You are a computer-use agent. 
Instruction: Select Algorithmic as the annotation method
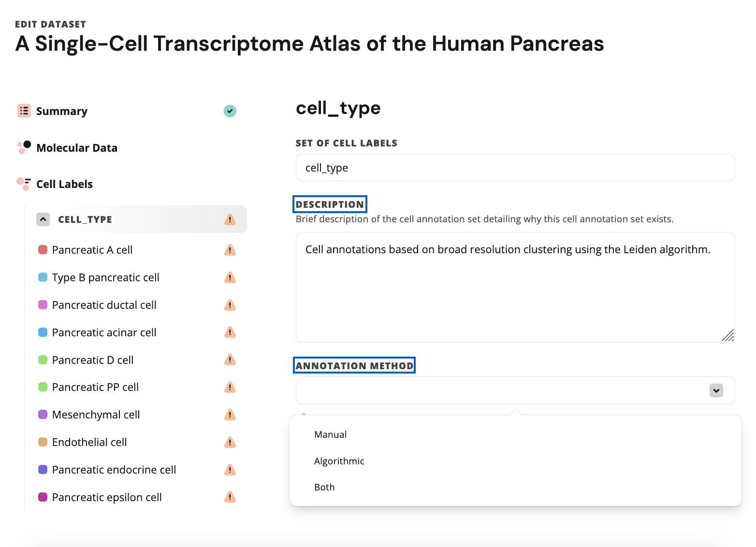(339, 461)
